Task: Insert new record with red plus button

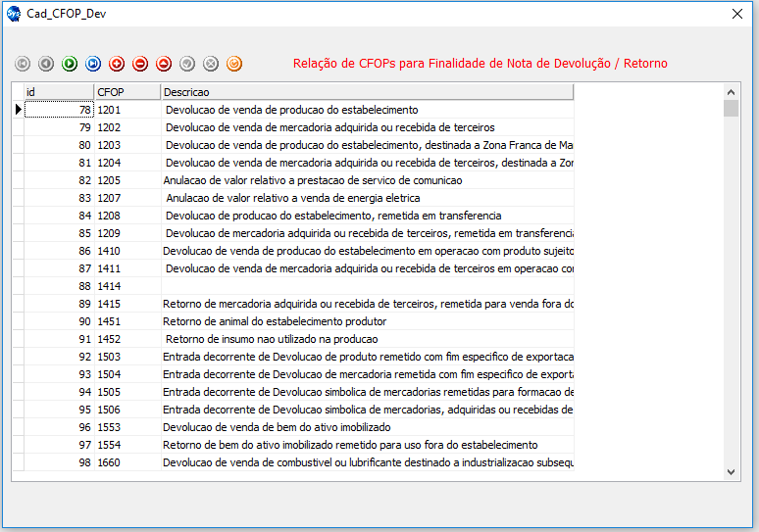Action: pyautogui.click(x=117, y=64)
